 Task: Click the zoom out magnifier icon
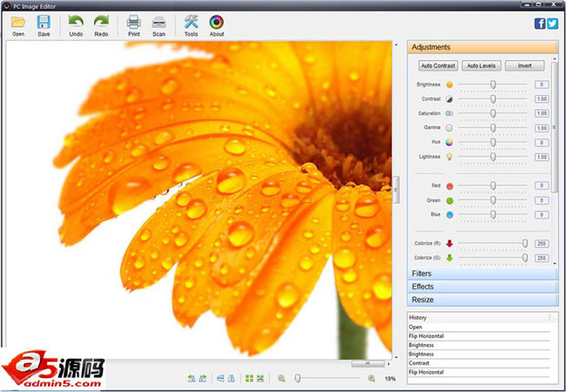click(281, 378)
